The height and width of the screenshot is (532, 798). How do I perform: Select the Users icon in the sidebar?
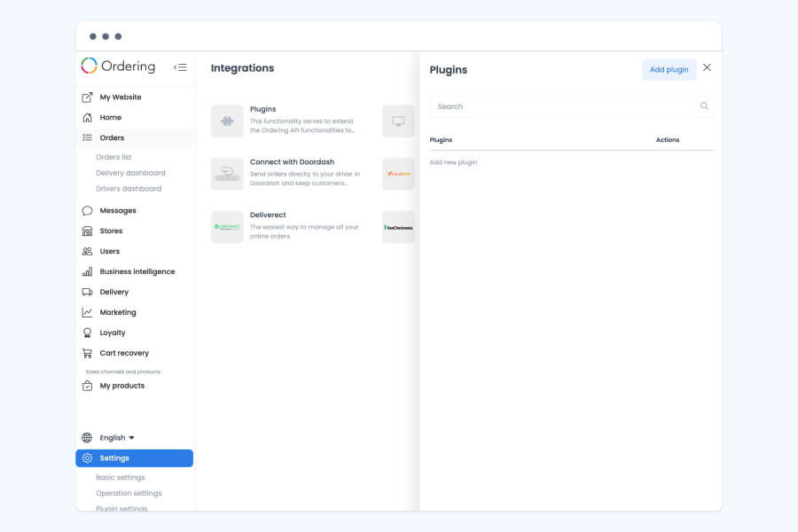pyautogui.click(x=87, y=251)
